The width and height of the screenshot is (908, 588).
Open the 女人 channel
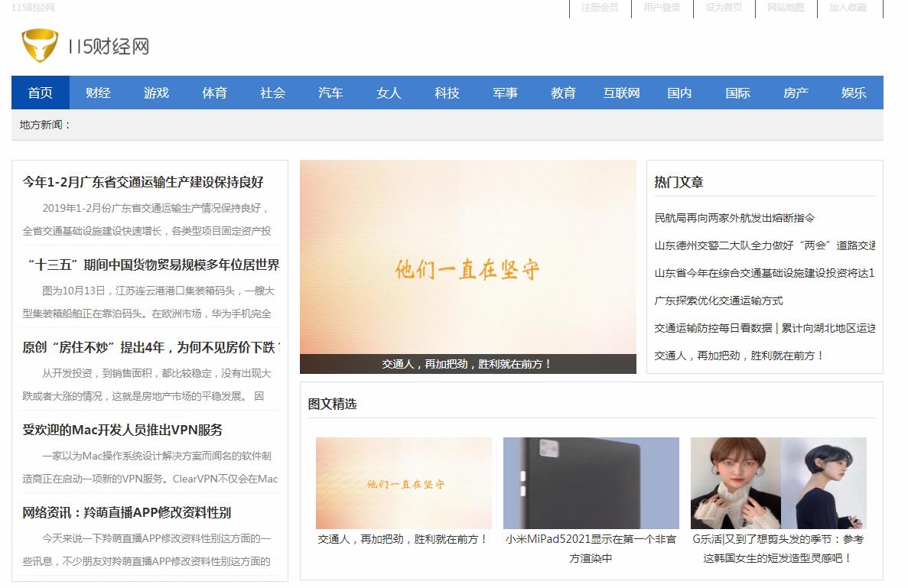pos(389,93)
